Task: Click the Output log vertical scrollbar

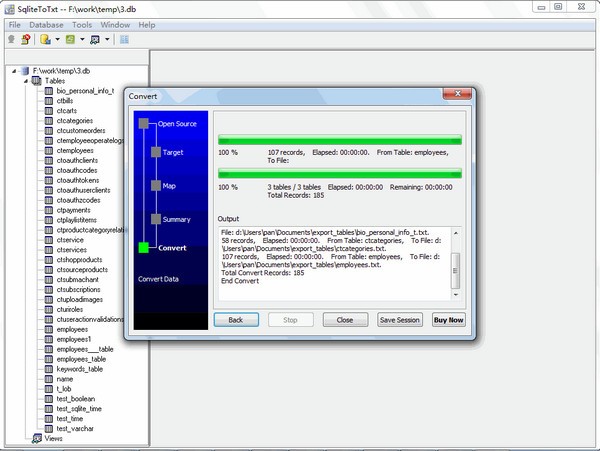Action: [x=456, y=265]
